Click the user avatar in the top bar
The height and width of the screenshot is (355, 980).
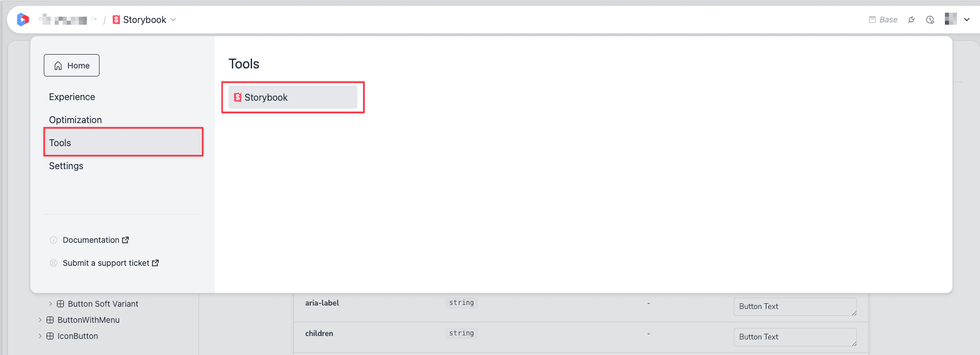[951, 19]
